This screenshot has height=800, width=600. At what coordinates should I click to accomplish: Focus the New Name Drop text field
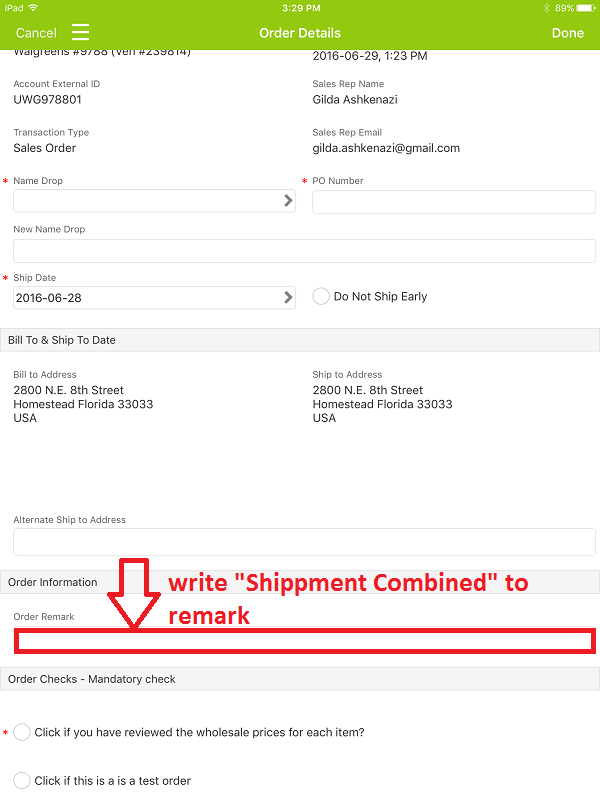[x=304, y=251]
